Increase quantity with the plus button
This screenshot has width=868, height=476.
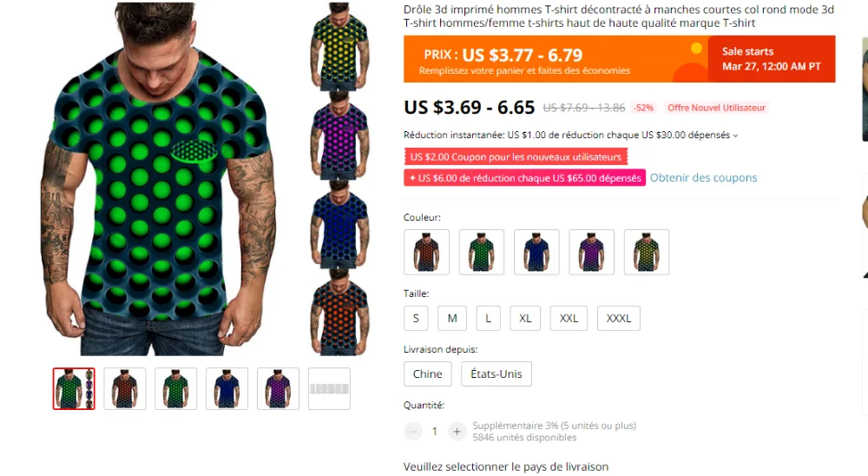coord(457,431)
